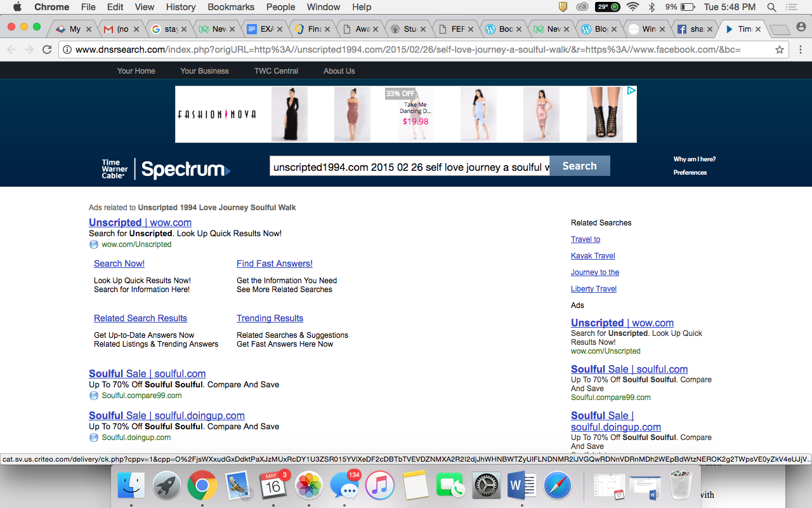This screenshot has height=508, width=812.
Task: Click the black lace-up heels ad image
Action: (605, 114)
